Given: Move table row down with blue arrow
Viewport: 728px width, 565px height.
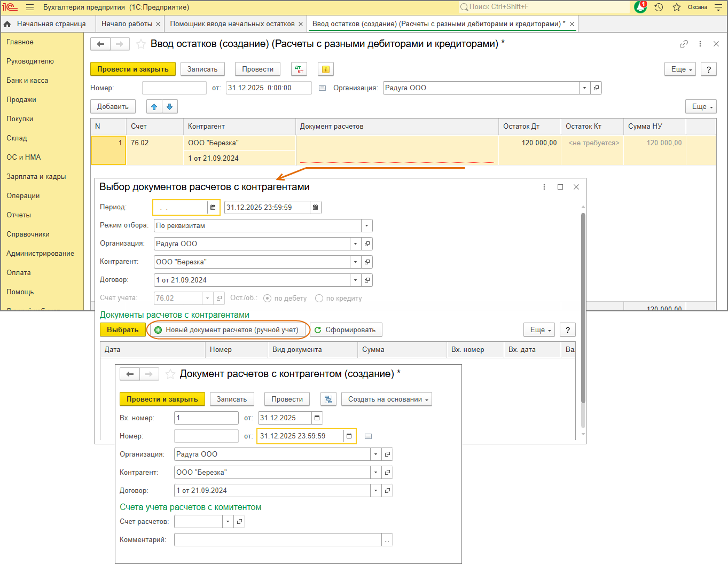Looking at the screenshot, I should click(169, 107).
